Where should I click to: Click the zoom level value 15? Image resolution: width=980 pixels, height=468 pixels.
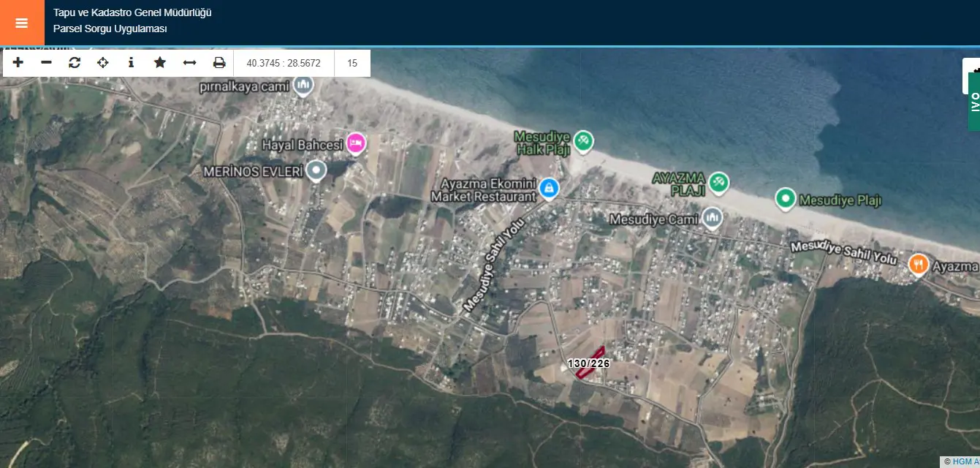tap(352, 64)
